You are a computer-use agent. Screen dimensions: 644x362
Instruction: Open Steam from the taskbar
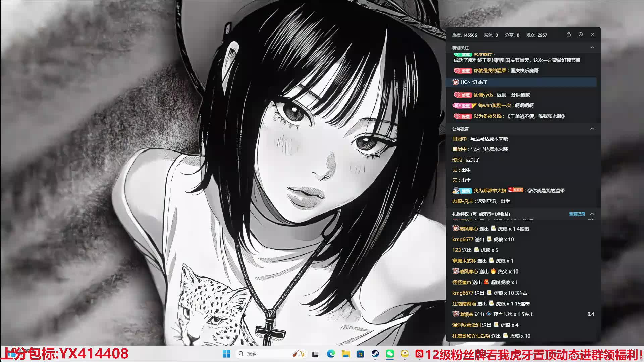(375, 354)
